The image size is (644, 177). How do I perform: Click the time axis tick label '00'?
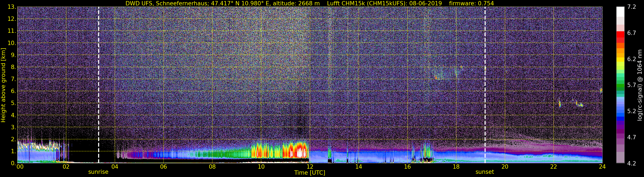[x=20, y=167]
